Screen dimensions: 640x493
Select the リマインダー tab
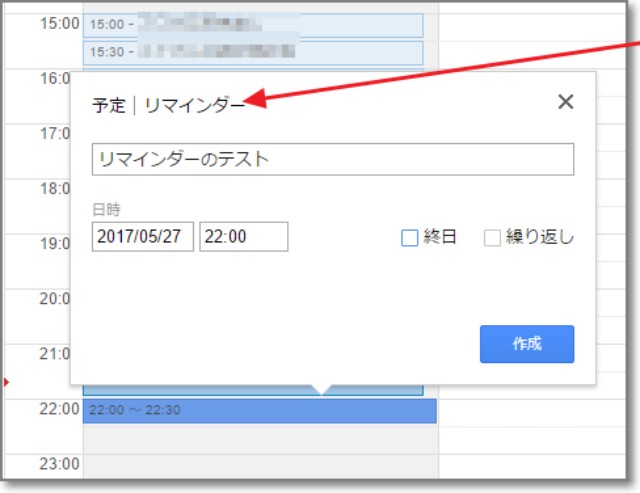click(194, 105)
